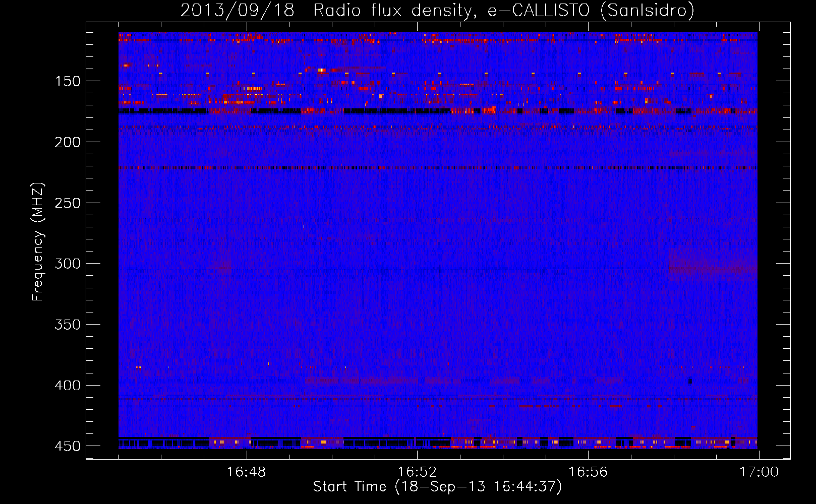The image size is (816, 504).
Task: Click the Start Time axis label
Action: tap(437, 487)
